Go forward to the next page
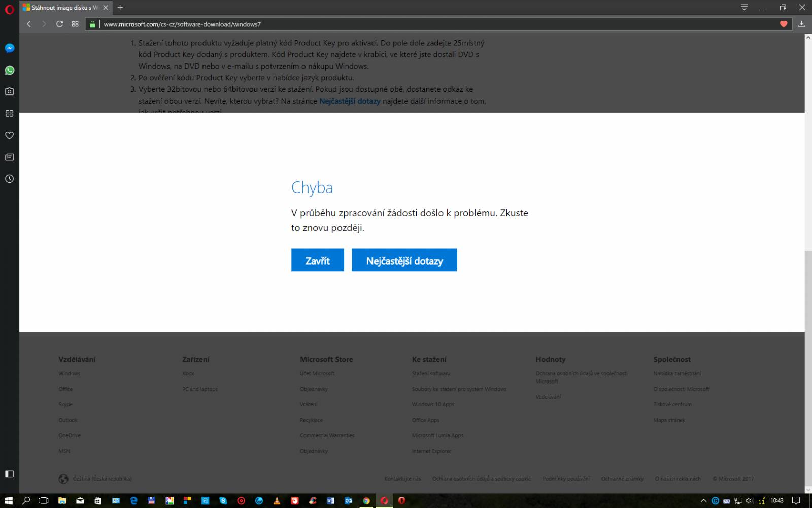The image size is (812, 508). pyautogui.click(x=44, y=24)
